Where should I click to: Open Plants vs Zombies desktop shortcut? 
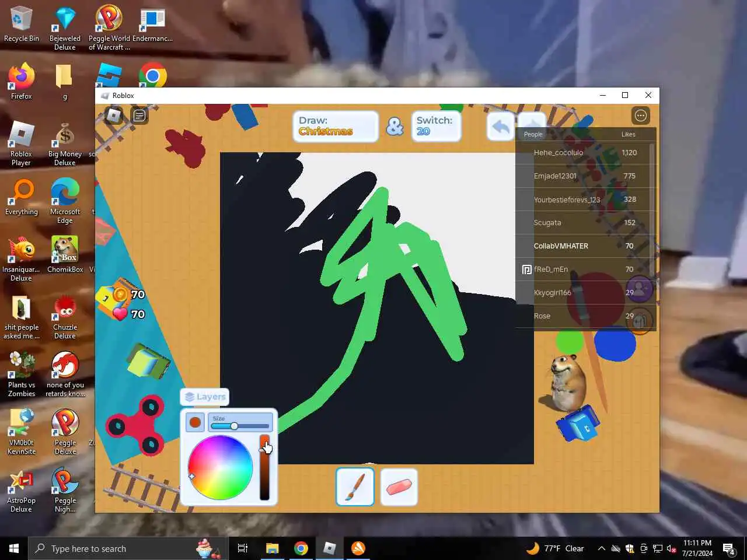pos(22,374)
